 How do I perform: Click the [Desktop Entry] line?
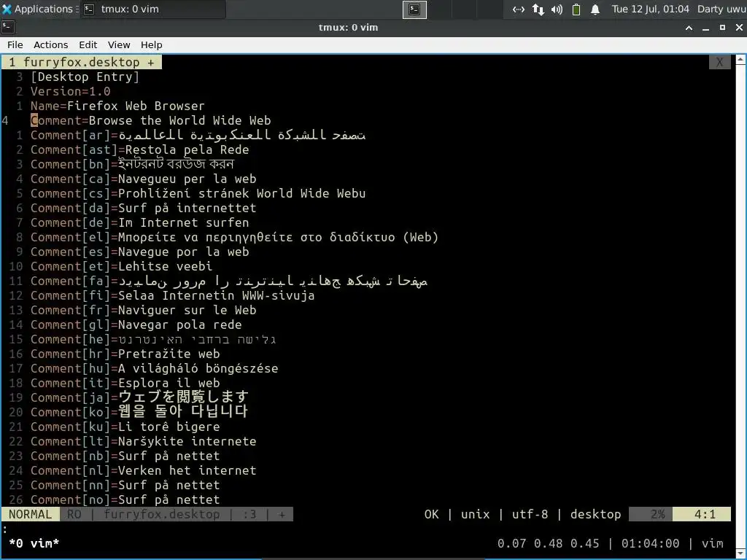85,77
